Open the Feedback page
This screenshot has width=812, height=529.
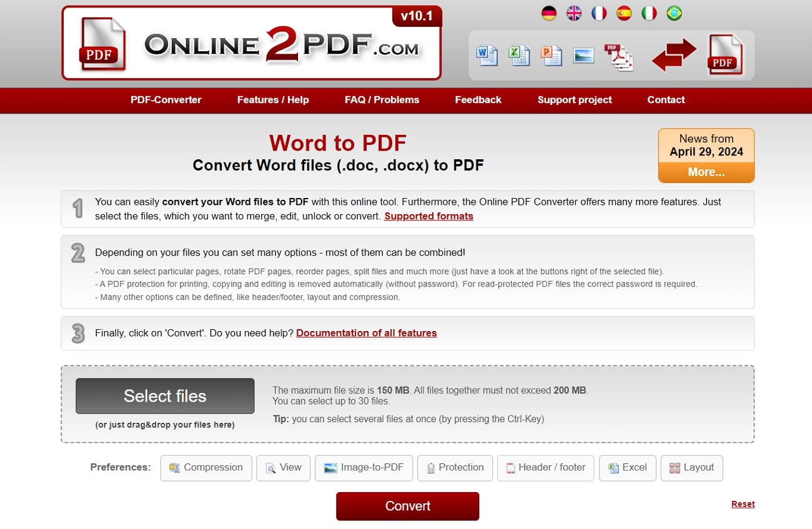pyautogui.click(x=478, y=100)
